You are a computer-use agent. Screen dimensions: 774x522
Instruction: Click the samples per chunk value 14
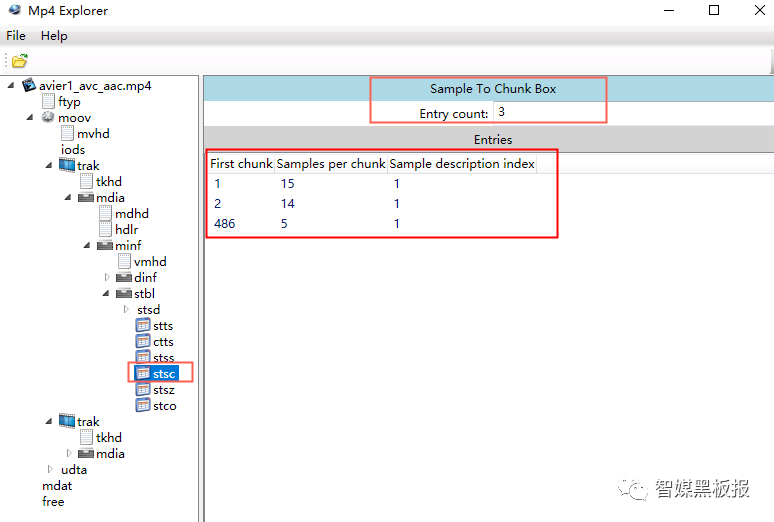pyautogui.click(x=288, y=203)
